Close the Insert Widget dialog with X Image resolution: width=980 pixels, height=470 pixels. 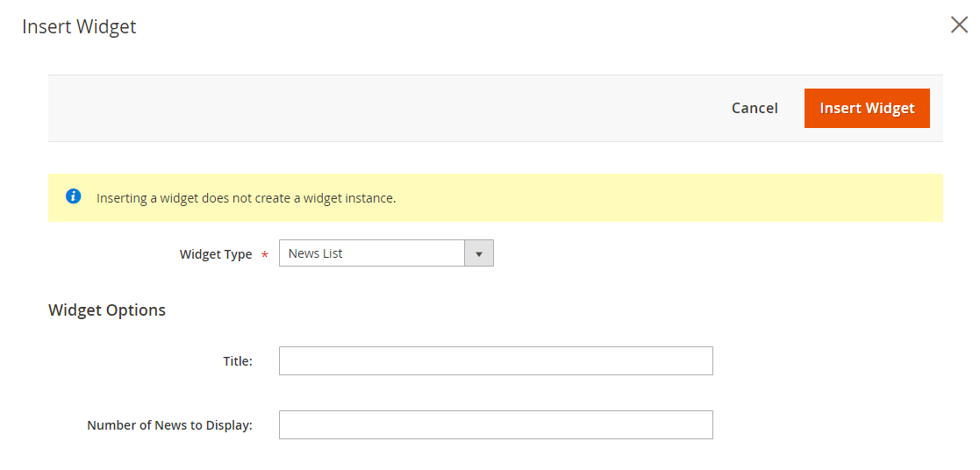(x=959, y=25)
